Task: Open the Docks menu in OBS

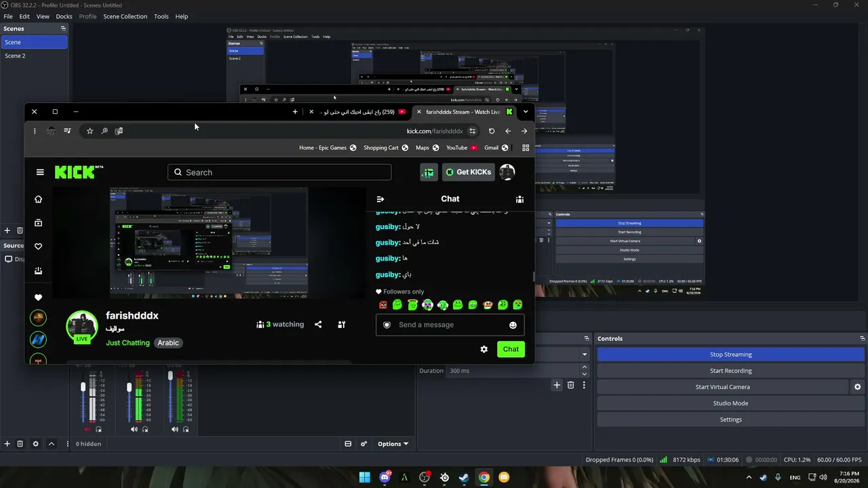Action: click(x=64, y=16)
